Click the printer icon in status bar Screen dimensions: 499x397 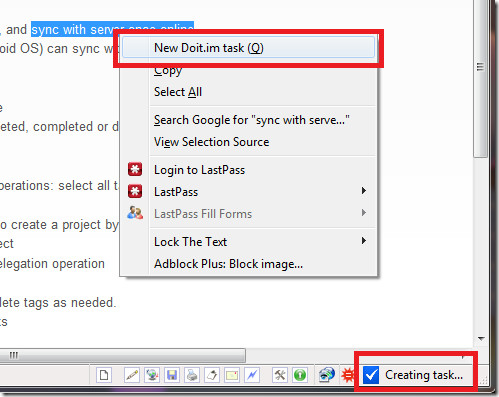(x=192, y=375)
